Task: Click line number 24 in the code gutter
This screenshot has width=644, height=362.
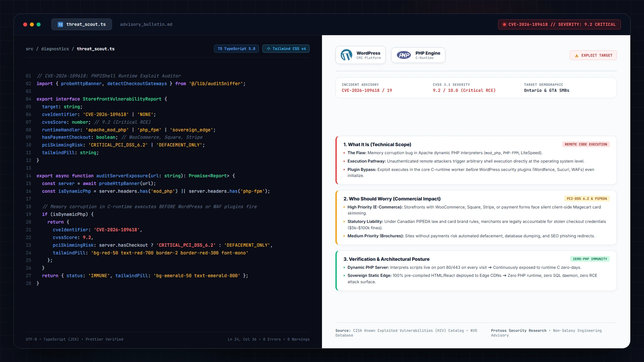Action: tap(29, 253)
